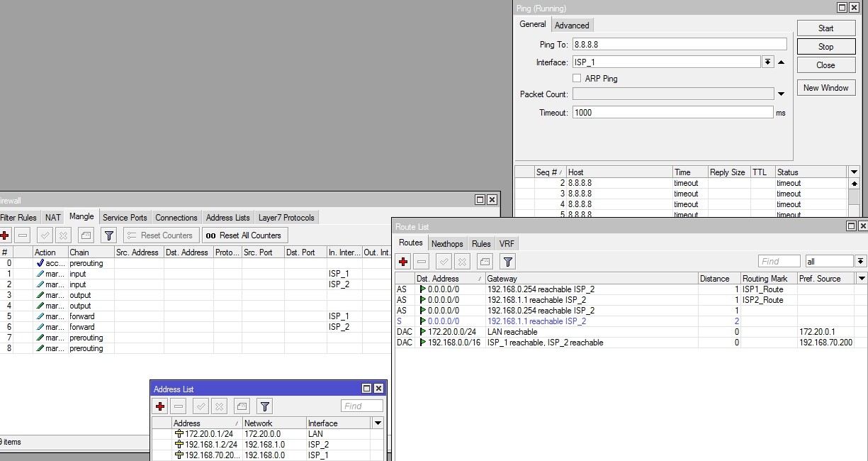Switch to the Rules tab in Route List
Screen dimensions: 868x461
[x=481, y=243]
